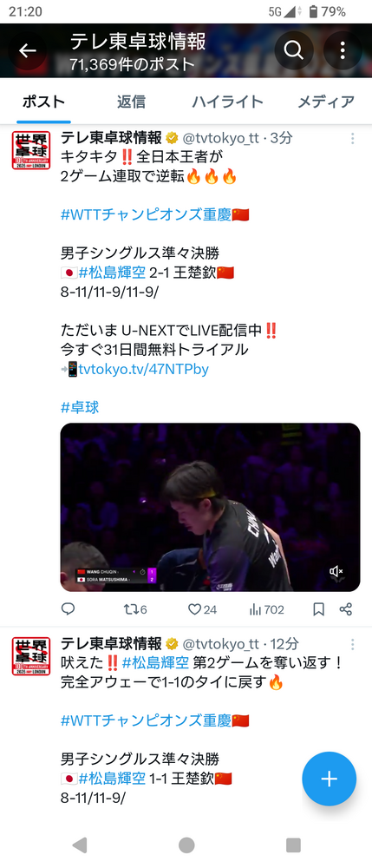Viewport: 372px width, 868px height.
Task: Compose new post with plus button
Action: [329, 779]
